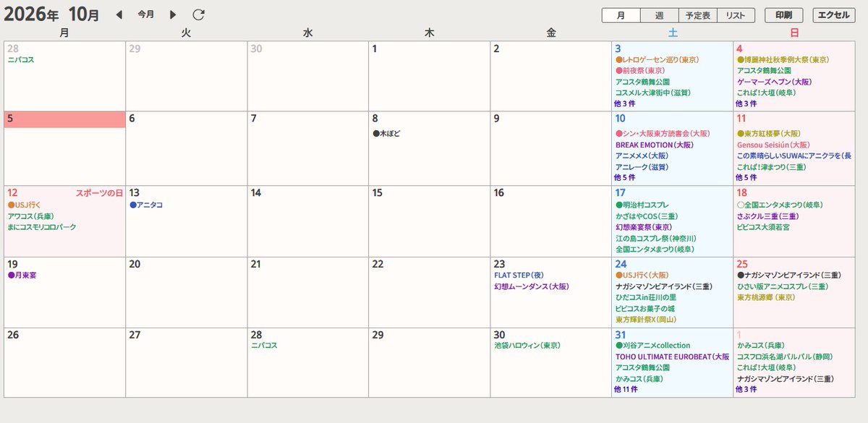The image size is (868, 423).
Task: Open これぱ!津まつり(三重) event
Action: 771,167
